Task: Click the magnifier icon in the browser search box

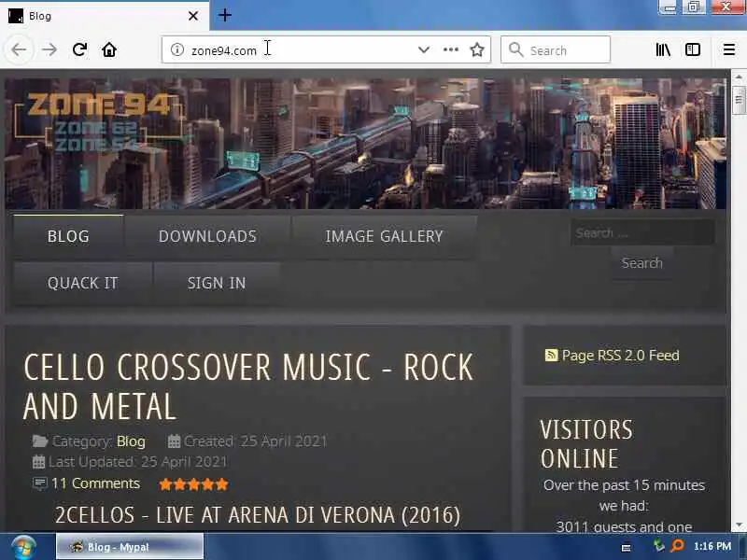Action: [515, 49]
